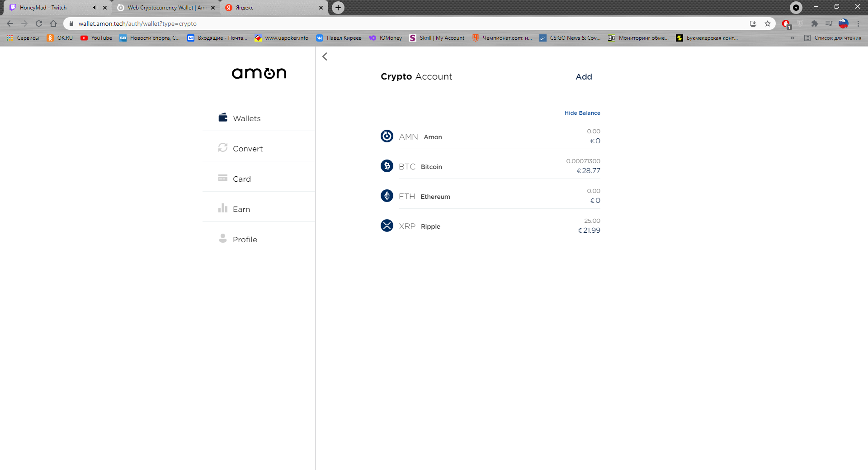
Task: Mute the HoneyMad Twitch tab audio
Action: (x=95, y=8)
